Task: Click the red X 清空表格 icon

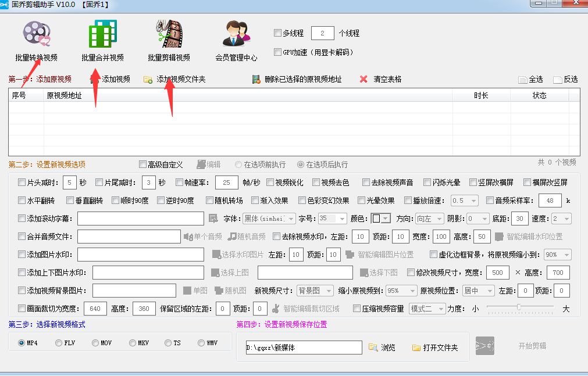Action: click(x=364, y=79)
